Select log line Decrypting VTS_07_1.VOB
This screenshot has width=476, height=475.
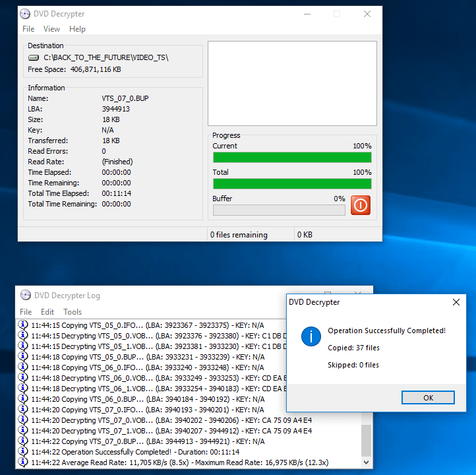pos(171,431)
